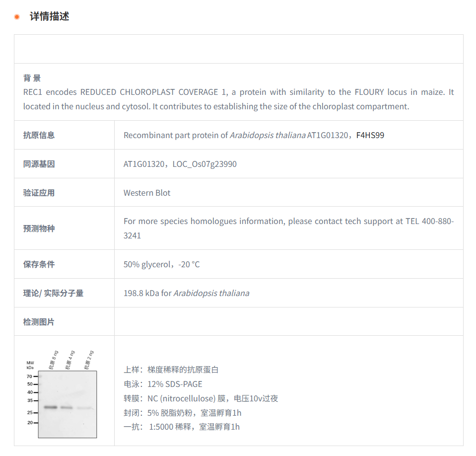Click the 同源基因 row label

39,164
